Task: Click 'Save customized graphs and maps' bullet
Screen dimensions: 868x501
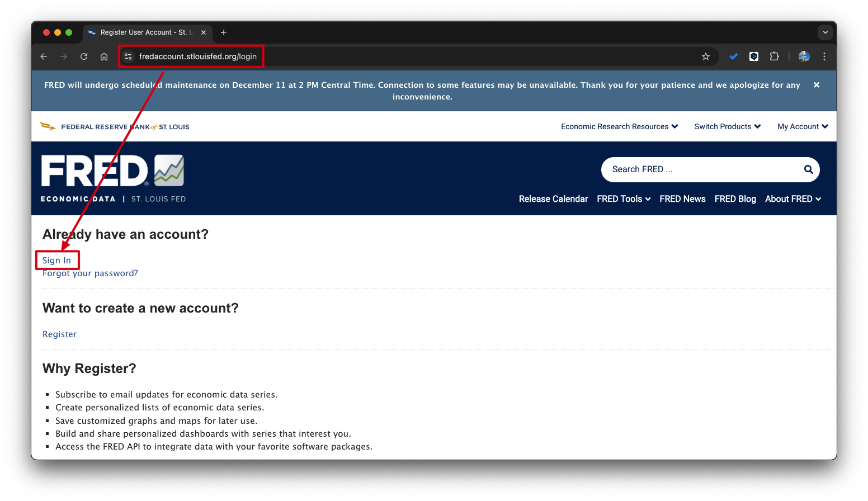Action: 157,421
